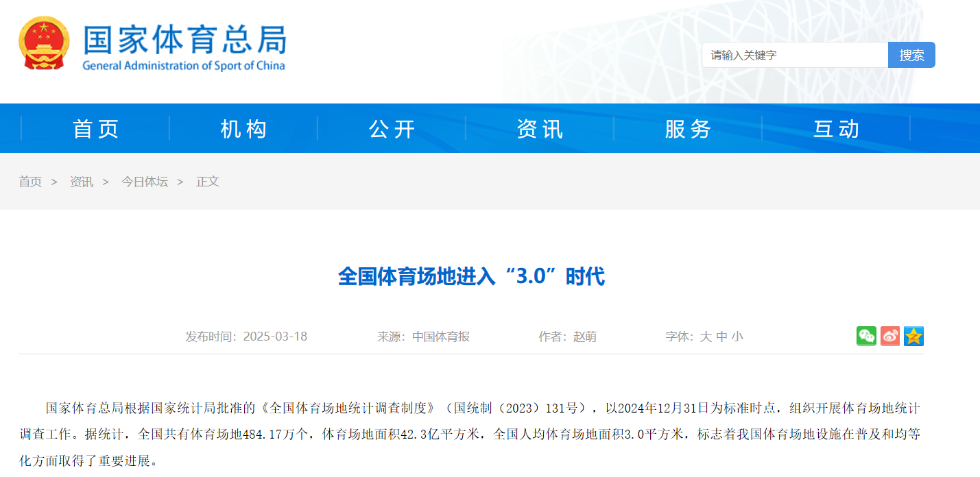
Task: Click the national emblem logo
Action: pyautogui.click(x=44, y=44)
